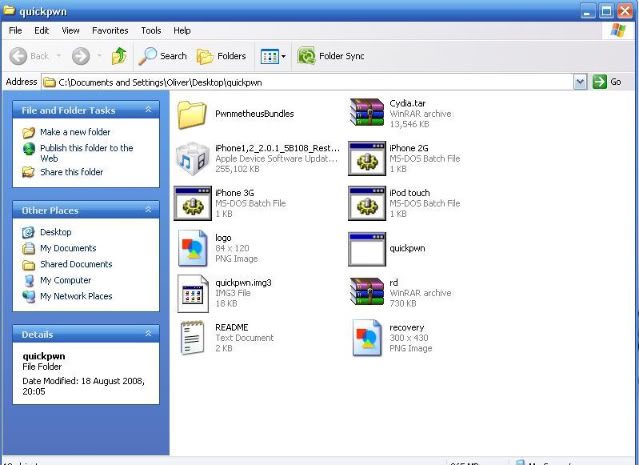Select the 'quickpwn.img3' file name
The image size is (639, 465).
pyautogui.click(x=243, y=282)
